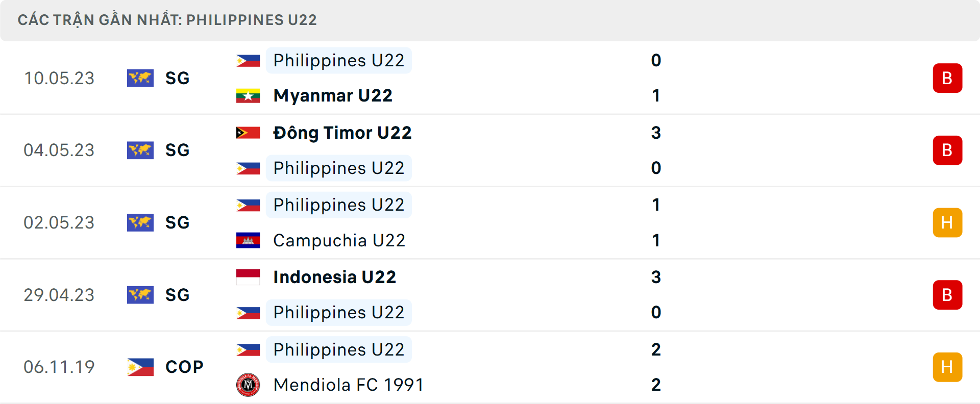
Task: Click the Đông Timor U22 team name
Action: [x=342, y=133]
